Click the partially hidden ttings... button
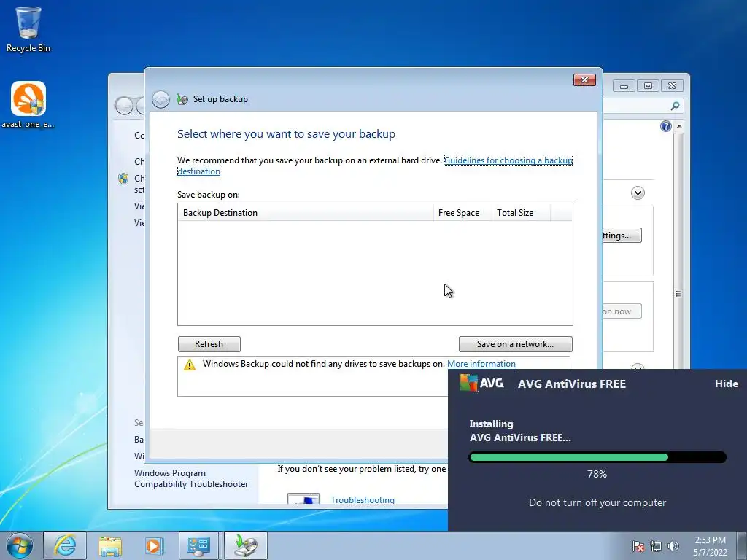Image resolution: width=747 pixels, height=560 pixels. click(622, 236)
